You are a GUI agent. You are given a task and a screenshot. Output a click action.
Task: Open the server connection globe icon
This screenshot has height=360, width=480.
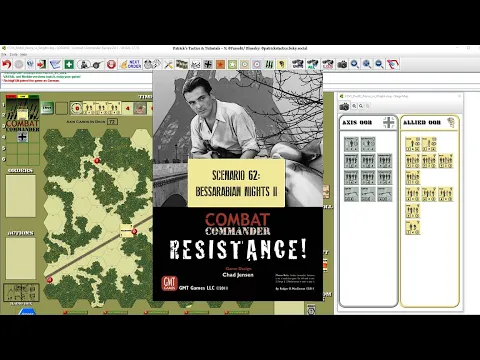click(30, 64)
